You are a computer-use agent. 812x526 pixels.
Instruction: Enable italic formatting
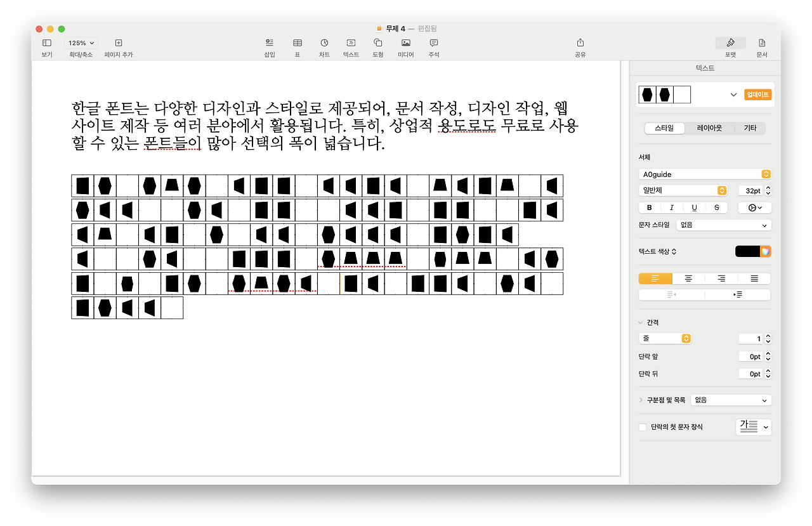[671, 207]
